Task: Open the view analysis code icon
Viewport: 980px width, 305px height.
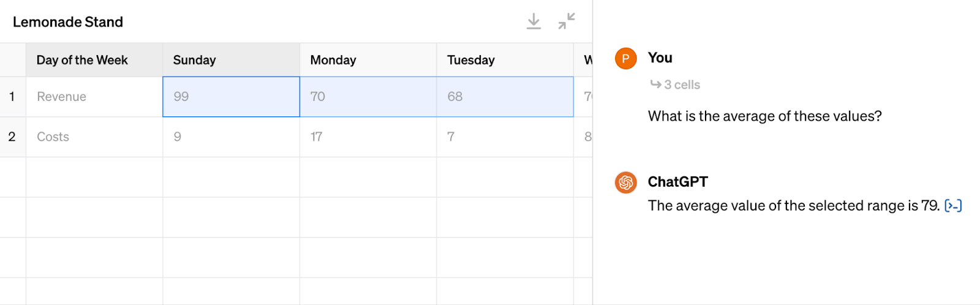Action: point(953,206)
